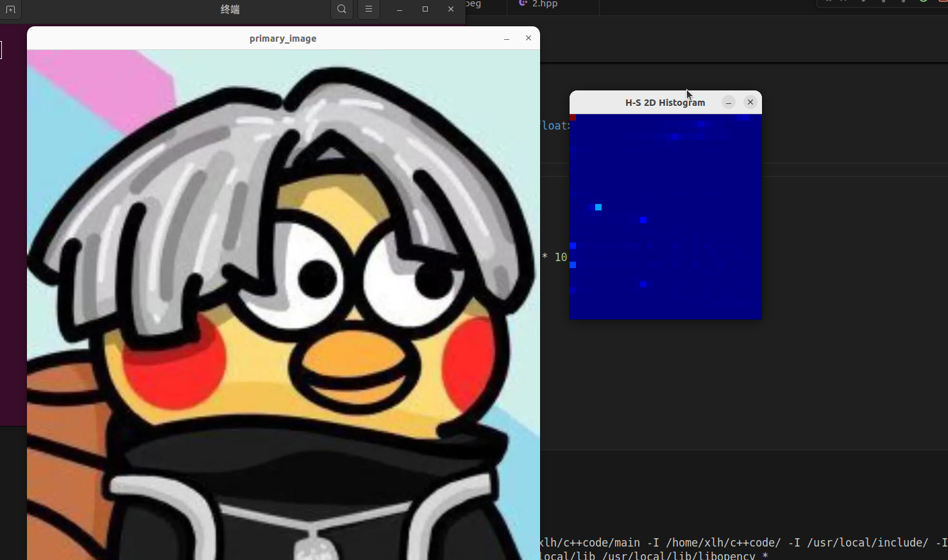Close the primary_image window
Image resolution: width=948 pixels, height=560 pixels.
pos(529,38)
